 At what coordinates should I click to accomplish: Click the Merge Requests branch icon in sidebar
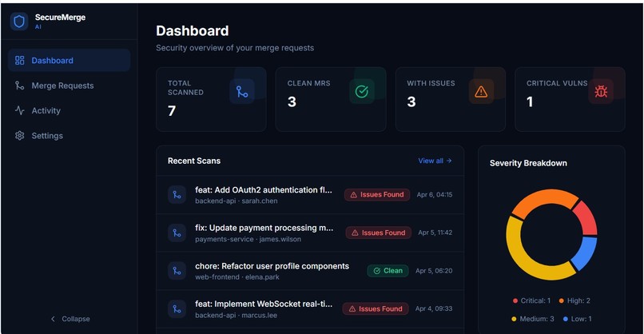tap(20, 85)
